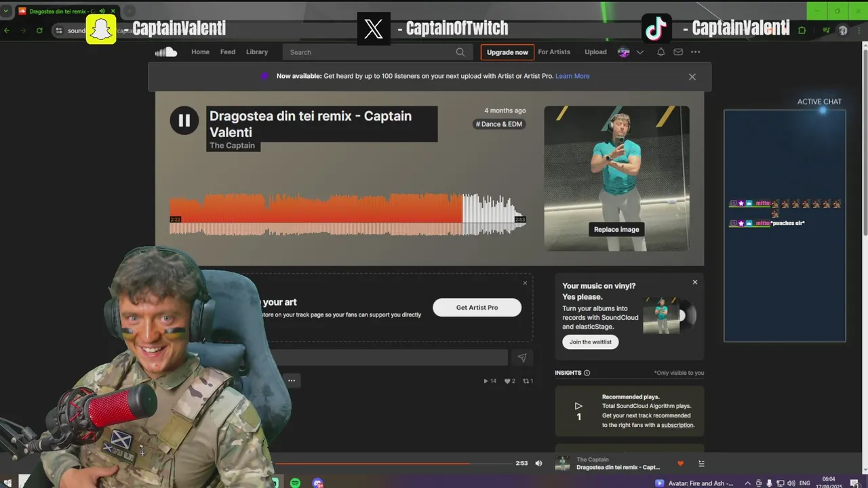Click the Insights info icon
Image resolution: width=868 pixels, height=488 pixels.
[587, 373]
